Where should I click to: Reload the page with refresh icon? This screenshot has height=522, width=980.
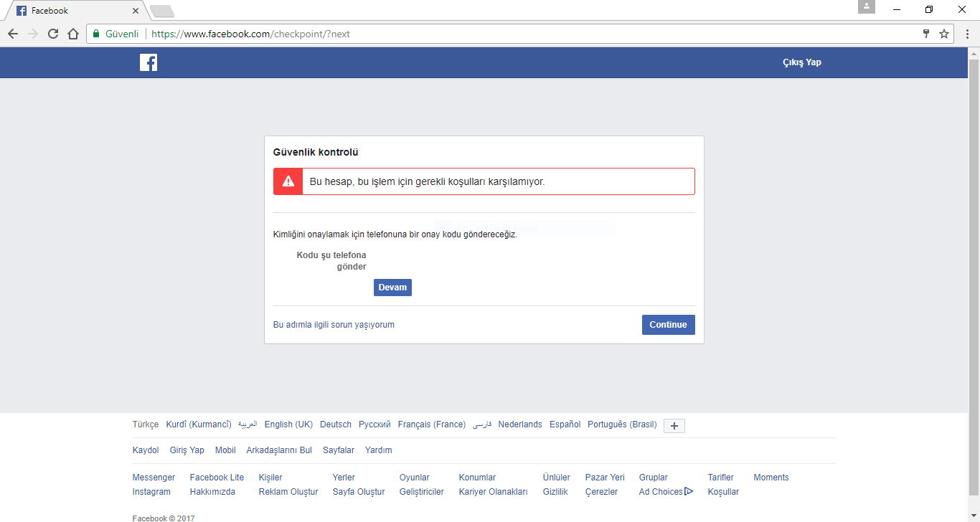(53, 34)
